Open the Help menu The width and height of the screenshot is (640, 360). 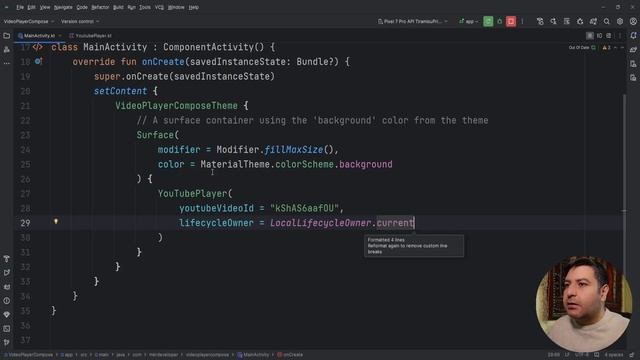point(193,7)
